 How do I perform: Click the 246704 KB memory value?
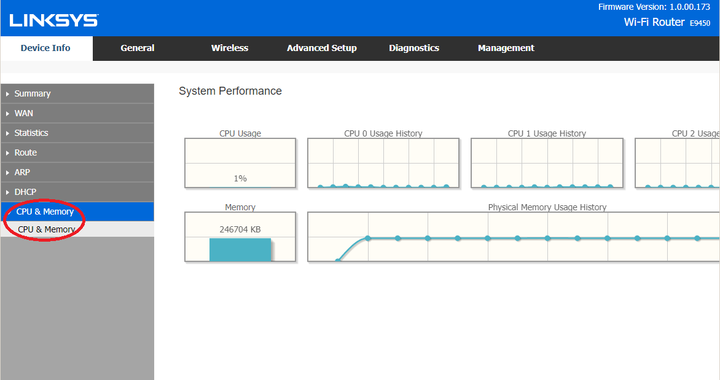point(240,229)
